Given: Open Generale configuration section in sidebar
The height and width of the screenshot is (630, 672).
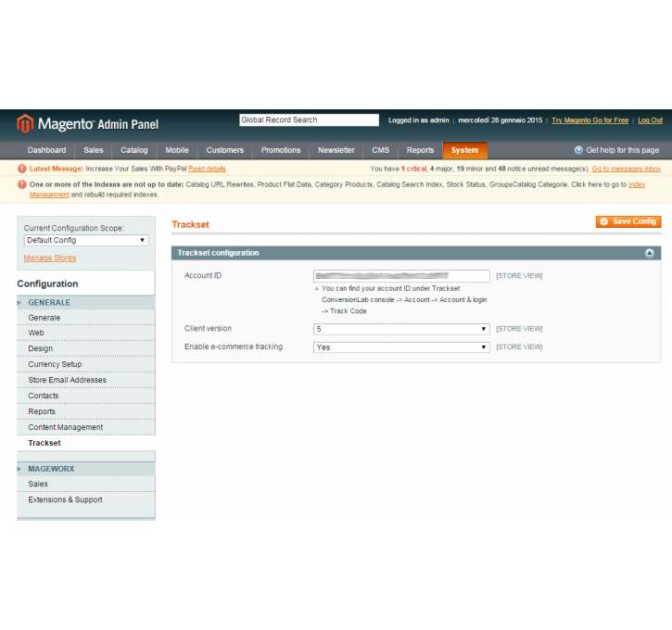Looking at the screenshot, I should tap(86, 318).
